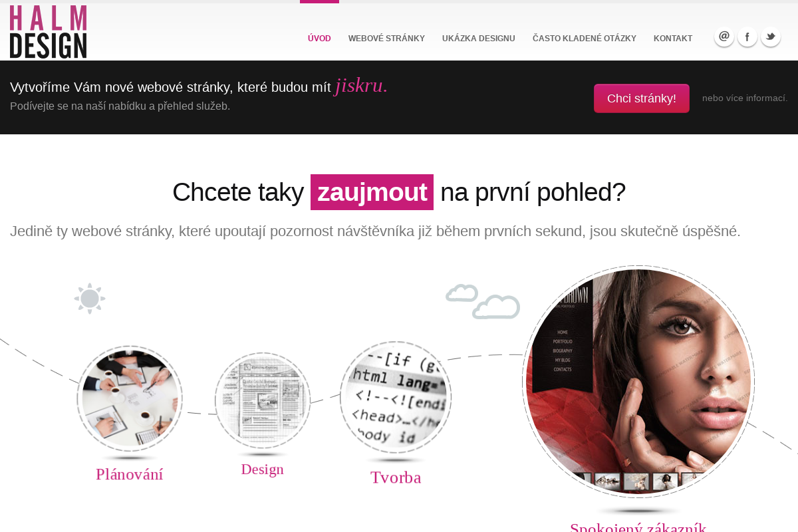Open Ukázka designu in navigation
This screenshot has width=798, height=532.
pos(479,39)
